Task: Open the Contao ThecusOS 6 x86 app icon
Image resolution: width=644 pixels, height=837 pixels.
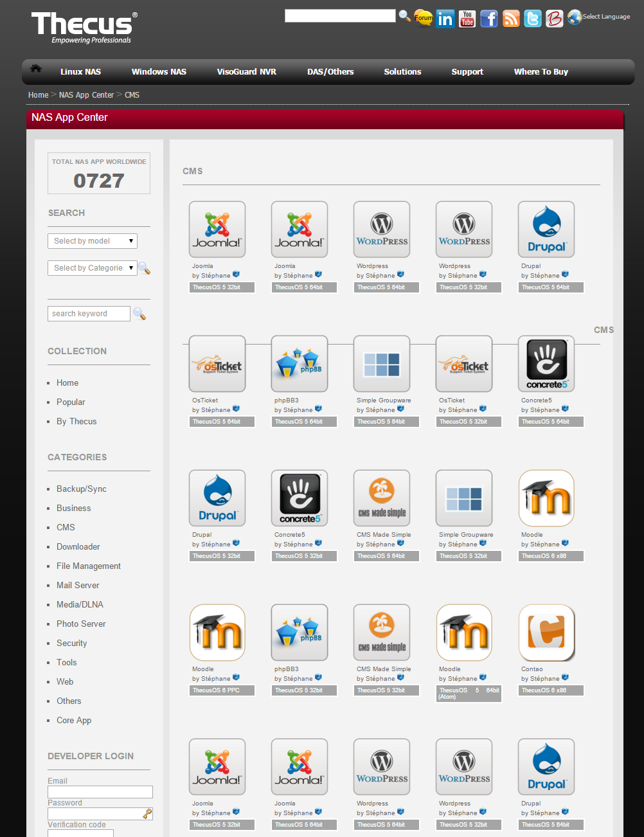Action: click(x=546, y=633)
